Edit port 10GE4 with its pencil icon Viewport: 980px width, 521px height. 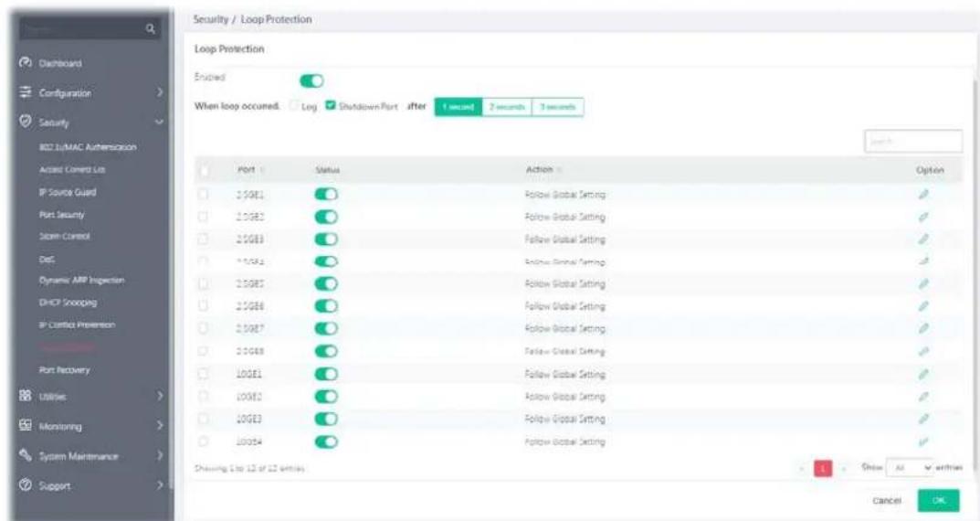point(923,441)
